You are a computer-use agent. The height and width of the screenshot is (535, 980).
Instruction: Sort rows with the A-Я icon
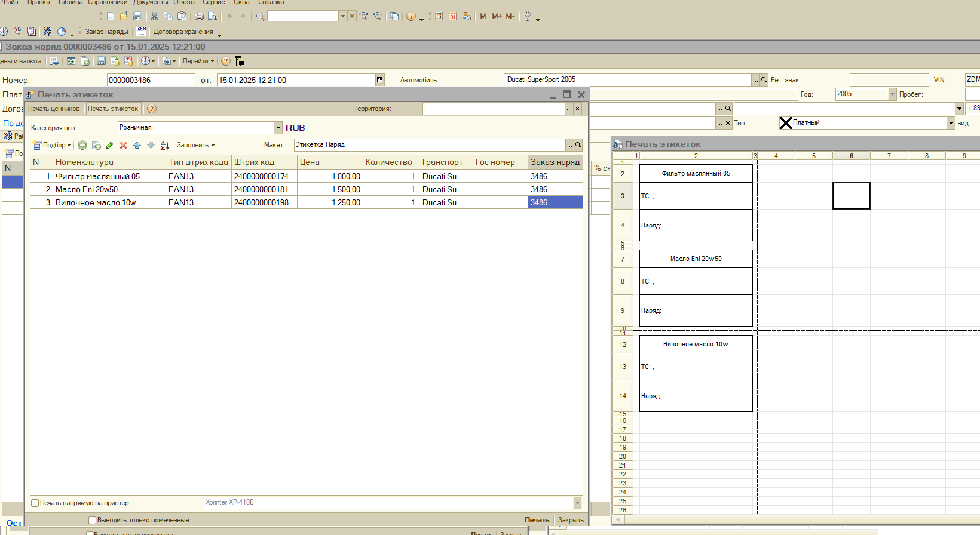tap(164, 145)
